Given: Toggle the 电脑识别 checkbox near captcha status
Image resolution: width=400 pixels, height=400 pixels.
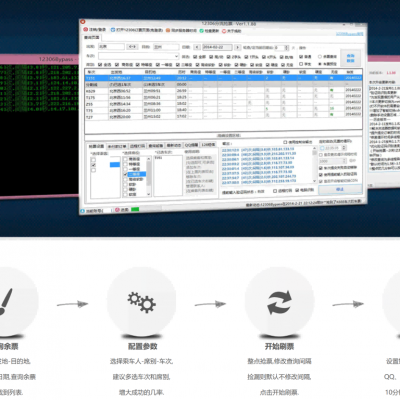Looking at the screenshot, I should [297, 190].
